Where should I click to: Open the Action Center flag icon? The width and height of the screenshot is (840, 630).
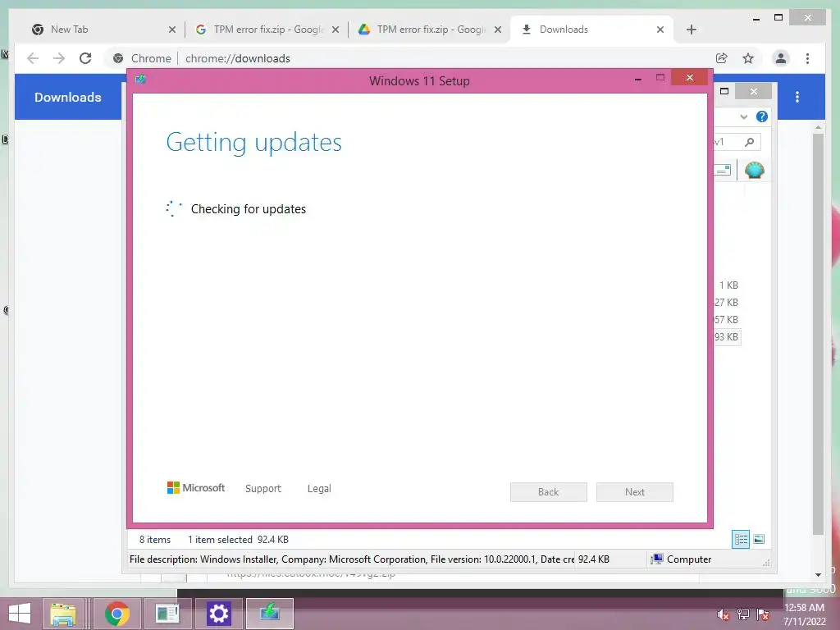[x=763, y=614]
